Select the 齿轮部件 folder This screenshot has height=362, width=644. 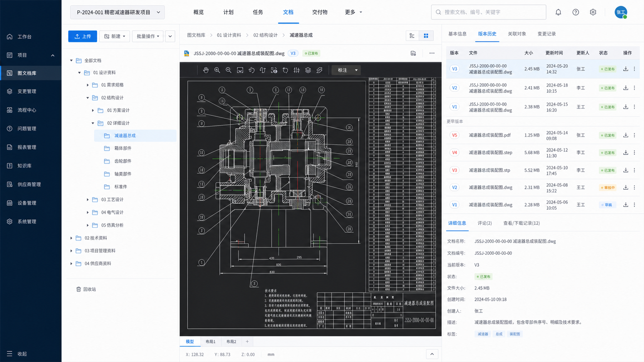coord(122,161)
